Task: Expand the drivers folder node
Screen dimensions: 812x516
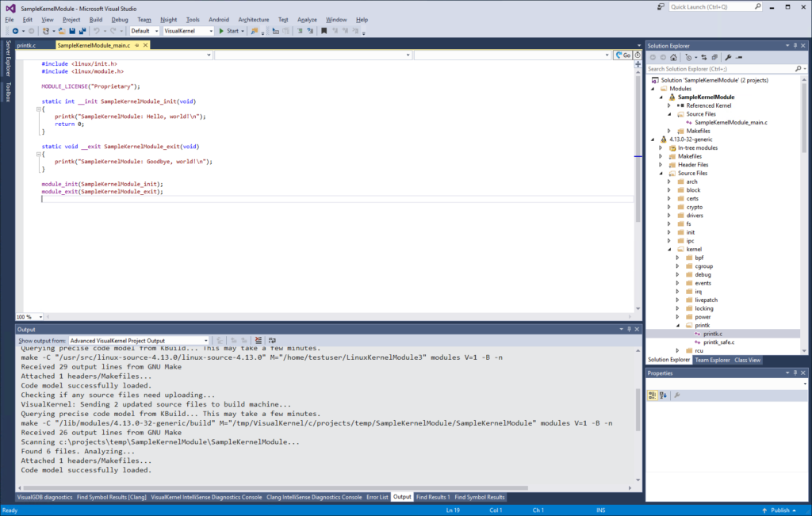Action: 669,216
